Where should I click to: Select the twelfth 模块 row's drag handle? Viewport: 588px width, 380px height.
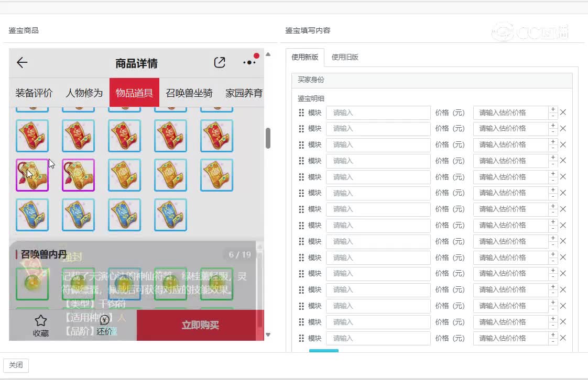tap(301, 290)
